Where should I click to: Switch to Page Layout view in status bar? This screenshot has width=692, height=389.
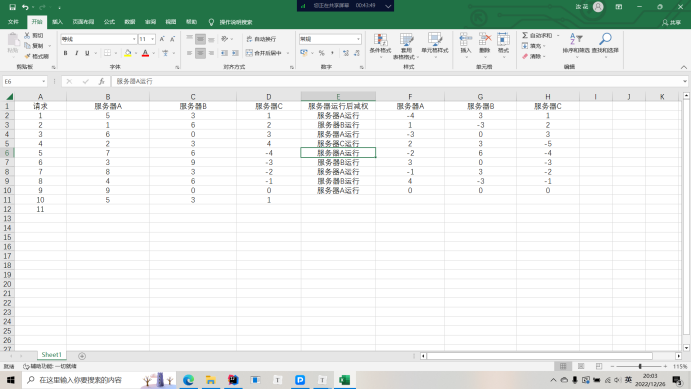click(581, 366)
